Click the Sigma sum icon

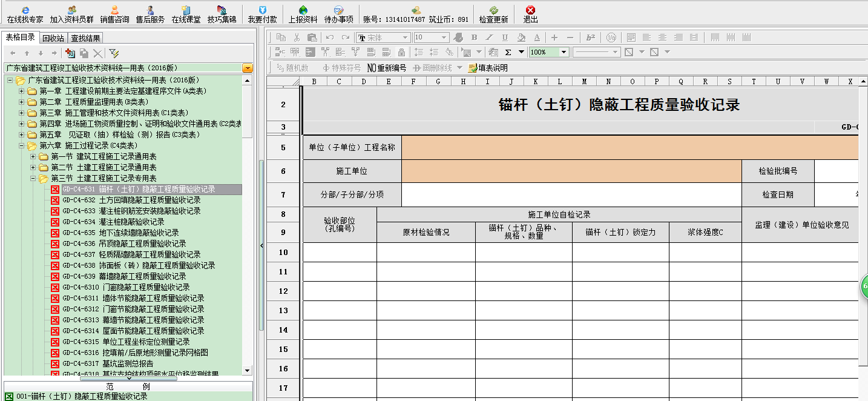[508, 52]
